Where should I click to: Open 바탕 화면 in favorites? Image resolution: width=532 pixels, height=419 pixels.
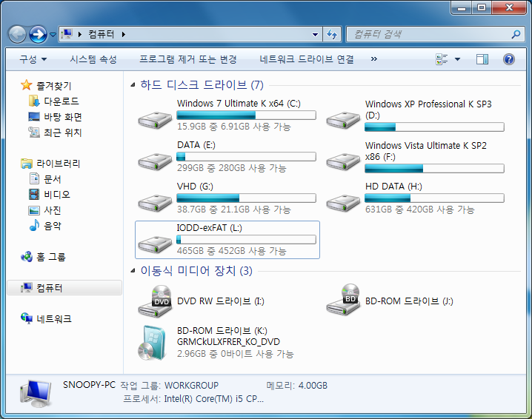(63, 117)
